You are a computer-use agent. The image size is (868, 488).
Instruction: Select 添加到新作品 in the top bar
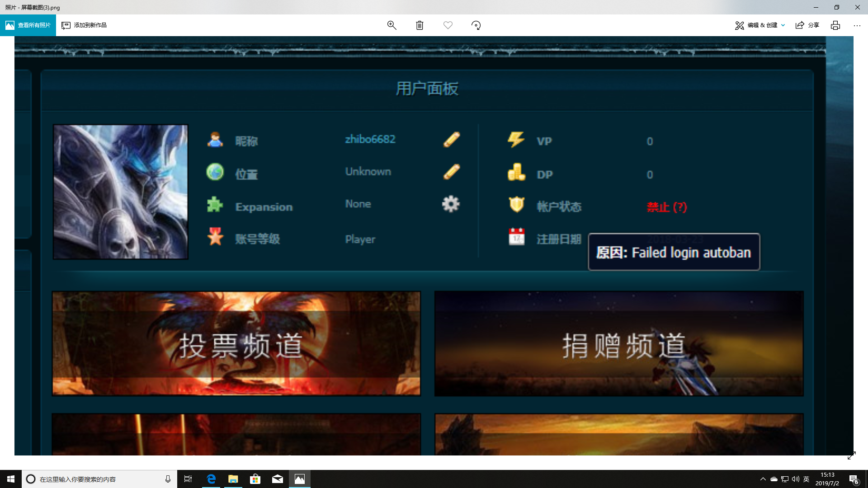84,25
